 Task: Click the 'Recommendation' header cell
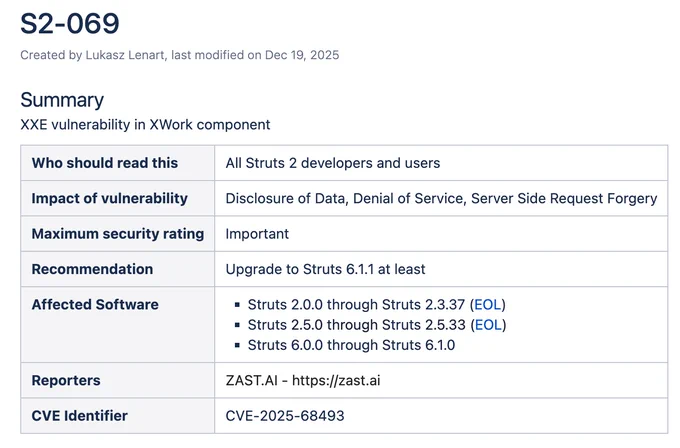point(118,269)
